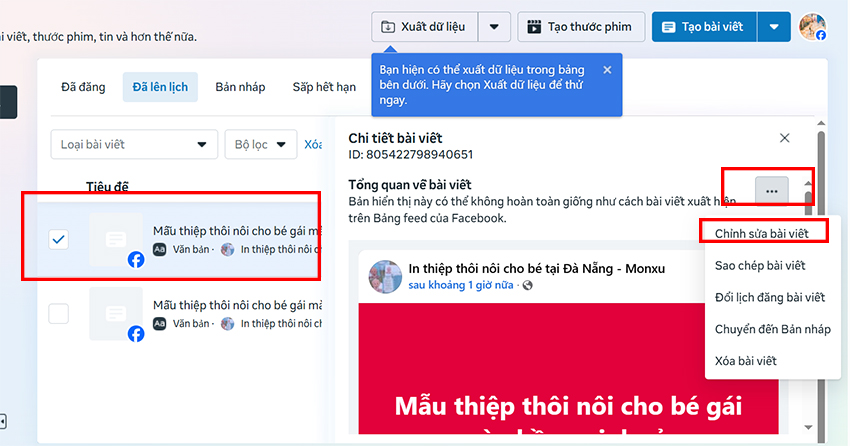Click the second post's Facebook badge icon
The width and height of the screenshot is (850, 446).
click(x=136, y=334)
